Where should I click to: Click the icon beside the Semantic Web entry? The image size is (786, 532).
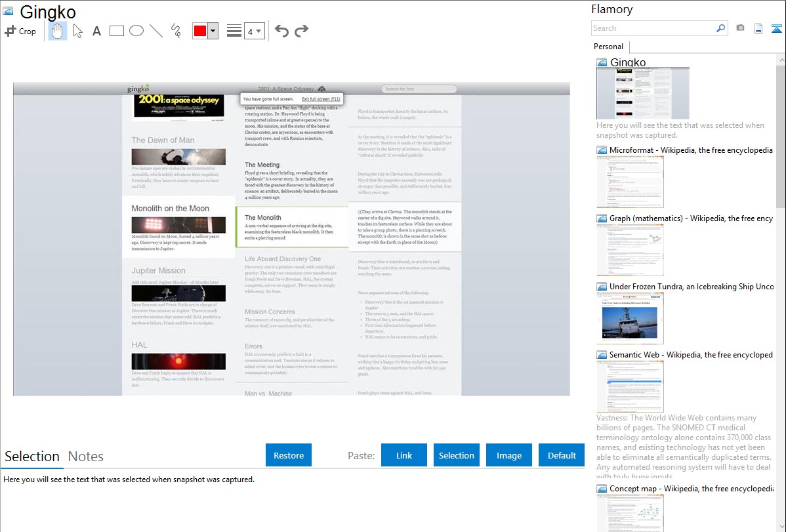(x=602, y=355)
